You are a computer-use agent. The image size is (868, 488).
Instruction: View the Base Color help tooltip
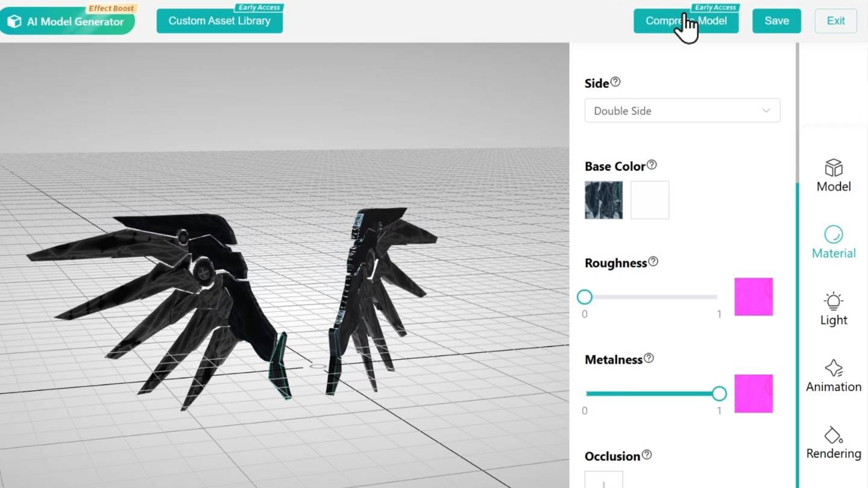[x=653, y=164]
